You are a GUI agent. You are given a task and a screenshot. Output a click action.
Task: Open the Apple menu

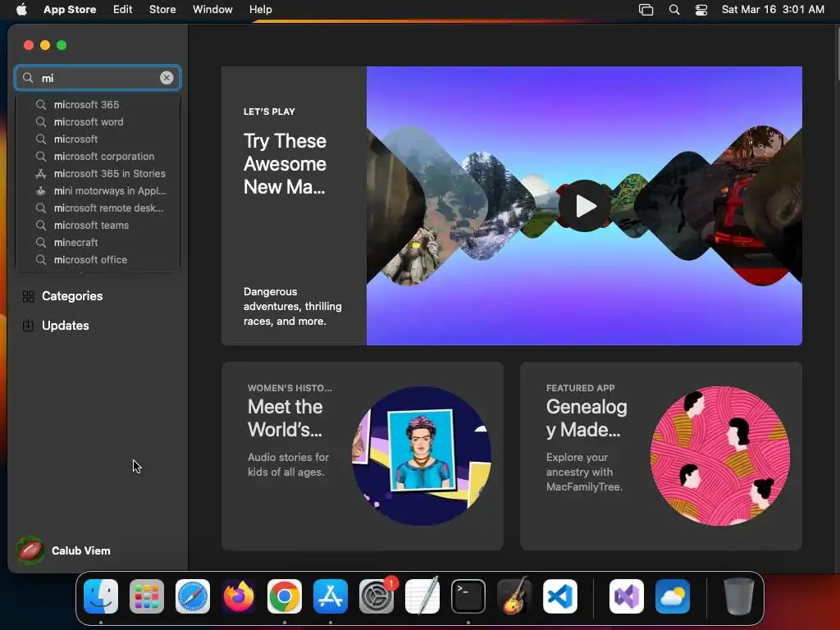(x=21, y=9)
